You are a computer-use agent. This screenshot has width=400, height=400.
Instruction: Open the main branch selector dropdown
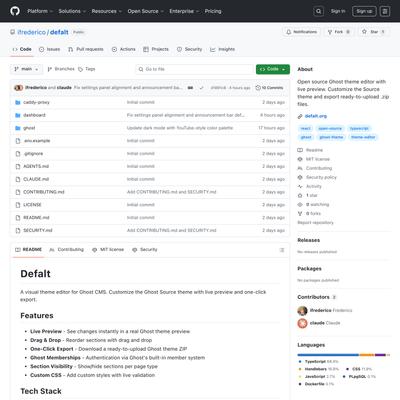tap(26, 69)
